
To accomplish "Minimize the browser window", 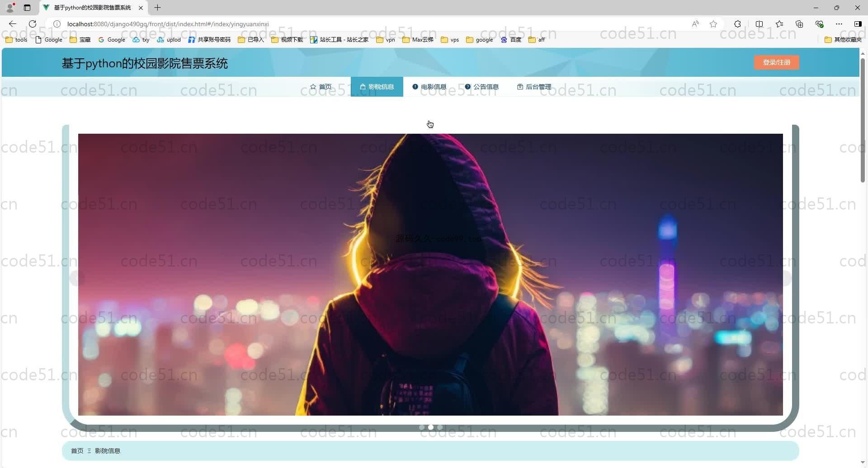I will 816,8.
